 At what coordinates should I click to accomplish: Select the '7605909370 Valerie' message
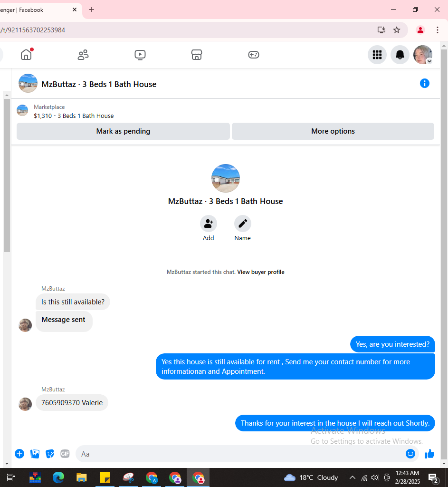pos(72,402)
